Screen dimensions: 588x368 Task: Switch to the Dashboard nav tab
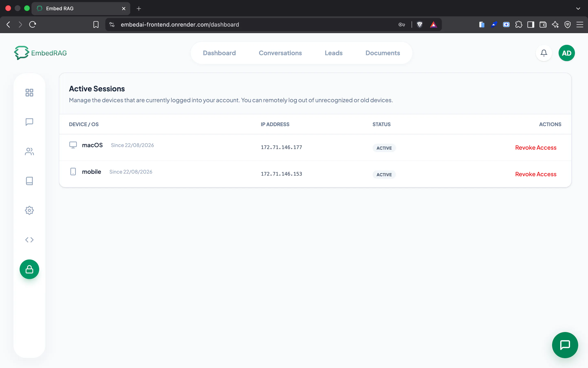tap(219, 53)
